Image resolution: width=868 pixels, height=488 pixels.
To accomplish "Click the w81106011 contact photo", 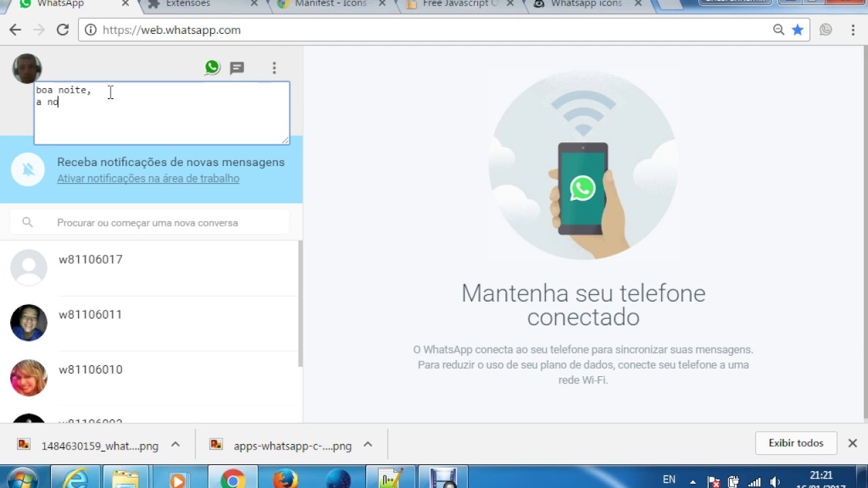I will click(x=28, y=323).
